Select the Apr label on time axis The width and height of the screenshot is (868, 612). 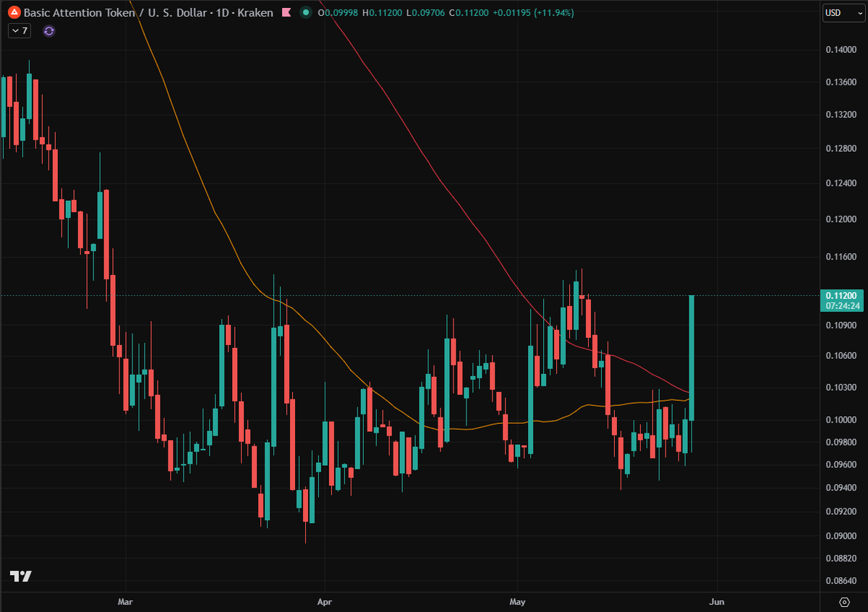pos(325,601)
